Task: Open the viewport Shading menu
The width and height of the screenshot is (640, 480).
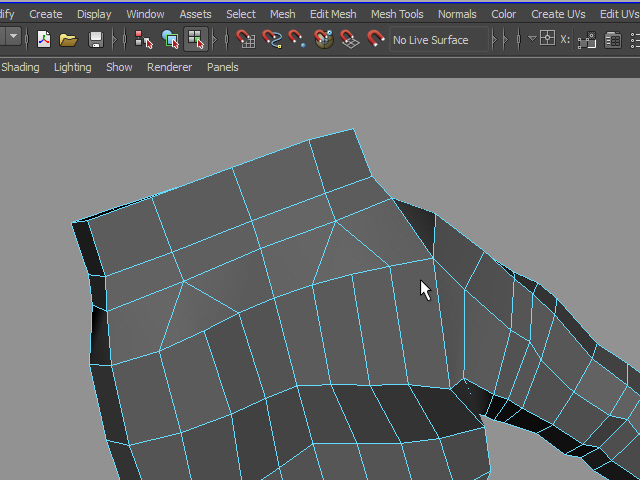Action: [20, 67]
